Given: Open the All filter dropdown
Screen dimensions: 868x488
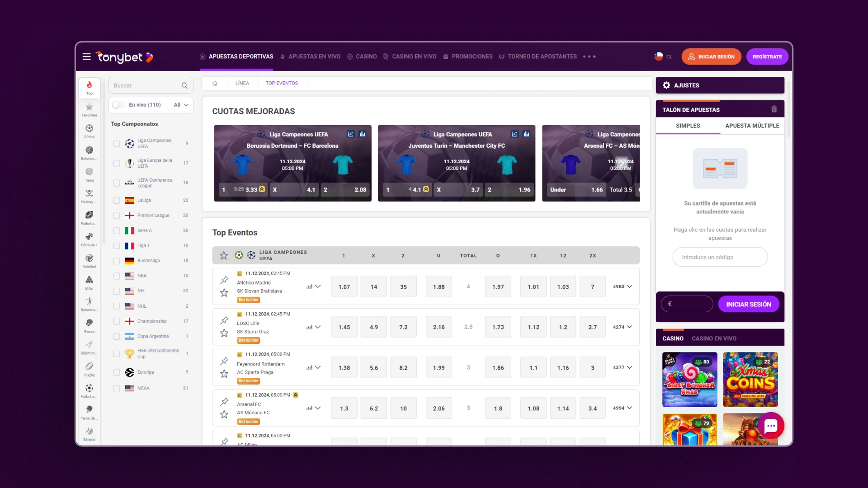Looking at the screenshot, I should tap(181, 105).
